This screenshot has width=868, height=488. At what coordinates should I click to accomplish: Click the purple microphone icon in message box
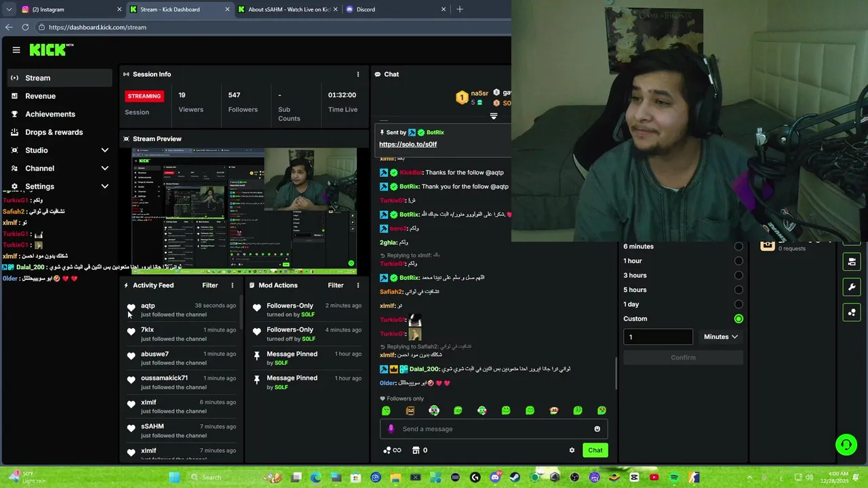tap(391, 429)
